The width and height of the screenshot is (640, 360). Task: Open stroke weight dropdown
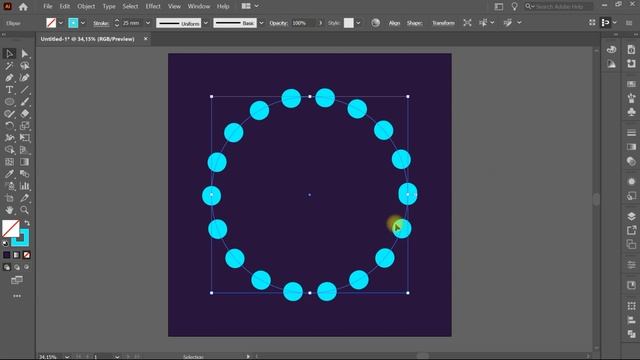tap(148, 23)
